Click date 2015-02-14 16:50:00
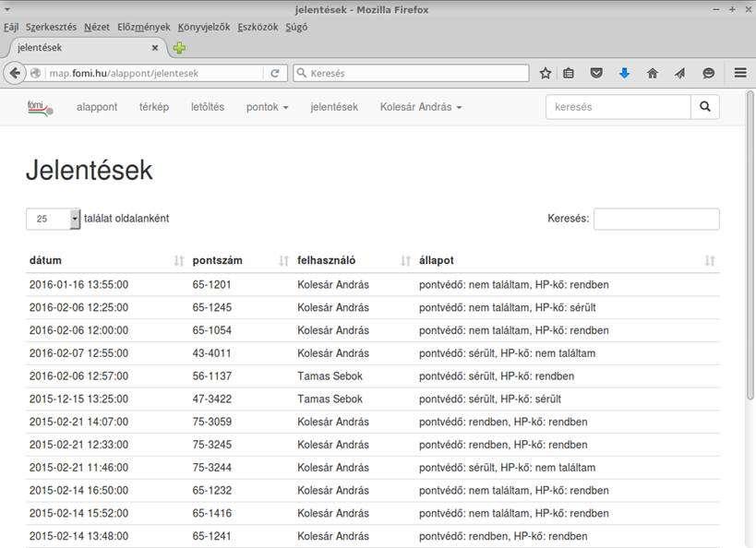The image size is (756, 548). (78, 491)
